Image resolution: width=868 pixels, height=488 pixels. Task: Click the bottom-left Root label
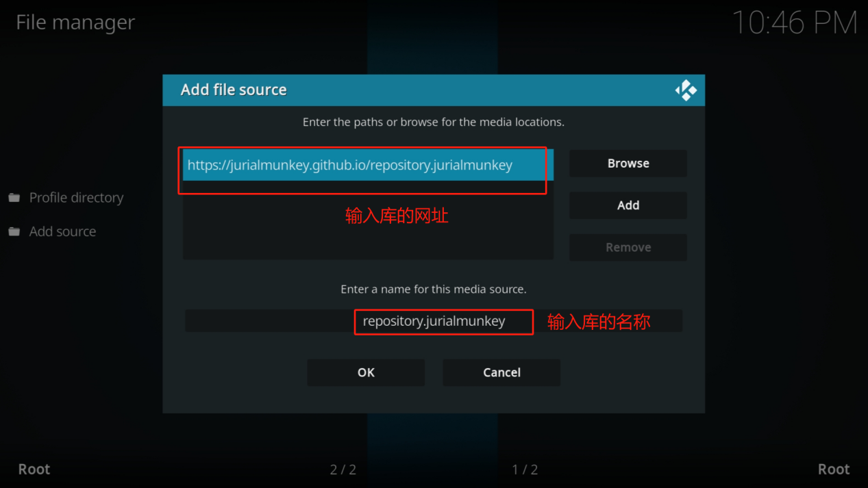[34, 470]
